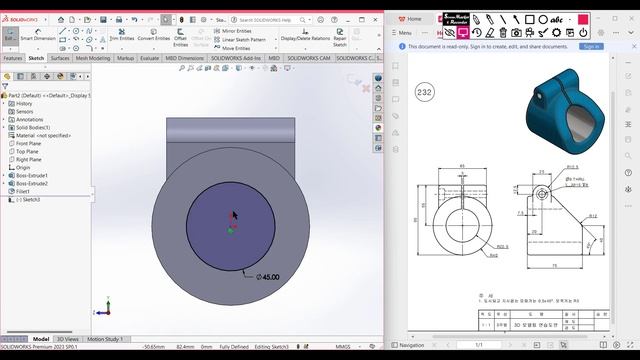Click the Zoom to Fit view icon
This screenshot has height=360, width=640.
coord(182,68)
